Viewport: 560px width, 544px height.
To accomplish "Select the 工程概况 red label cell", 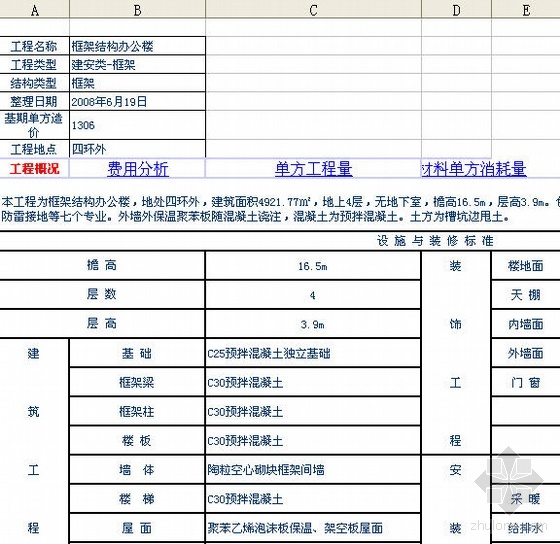I will [34, 169].
